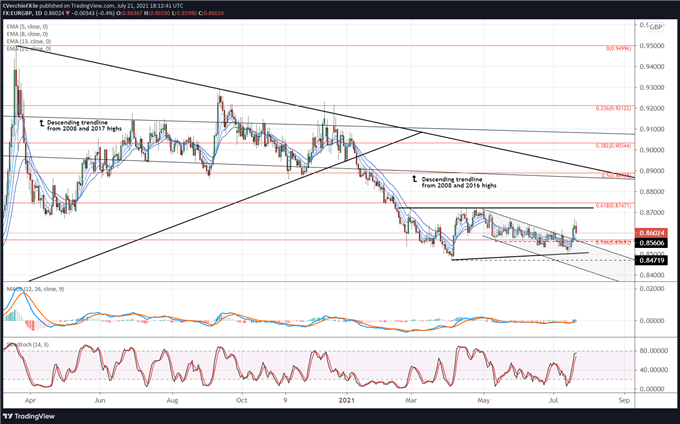This screenshot has width=680, height=424.
Task: Select the EMA (21, close, 0) indicator legend
Action: coord(29,49)
